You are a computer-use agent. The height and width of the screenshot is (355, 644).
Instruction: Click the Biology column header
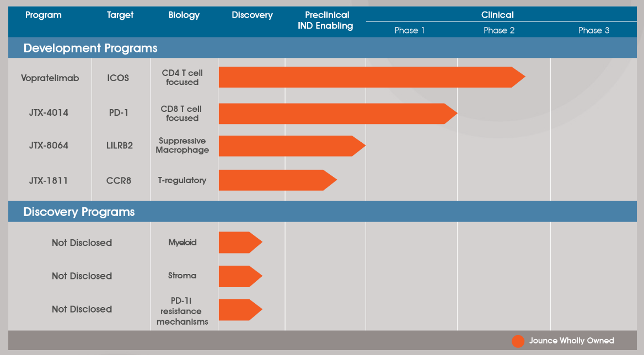click(184, 15)
